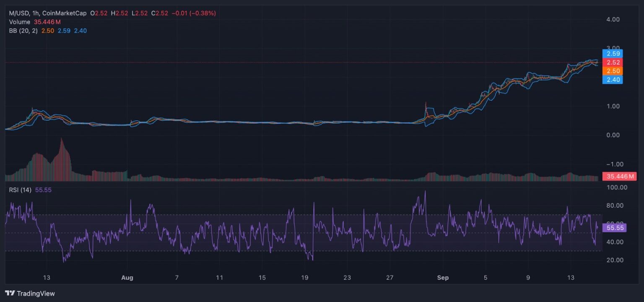This screenshot has width=644, height=302.
Task: Click the blue 2.59 upper band label
Action: coord(613,54)
